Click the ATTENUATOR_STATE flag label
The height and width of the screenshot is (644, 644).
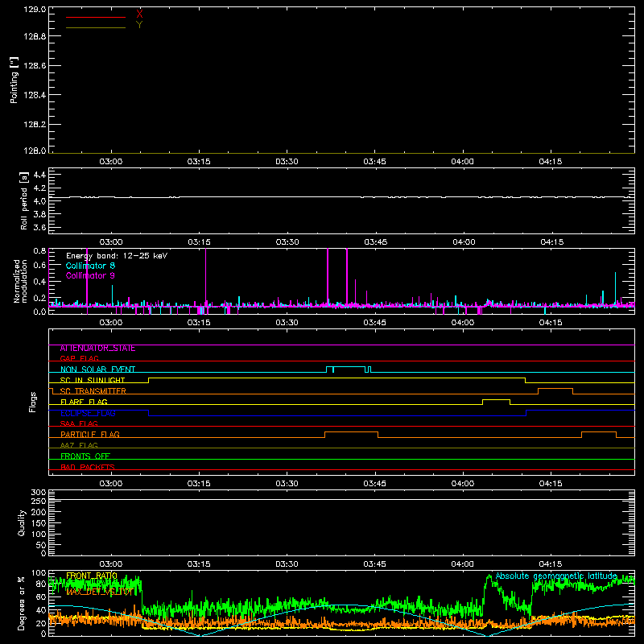[x=97, y=349]
